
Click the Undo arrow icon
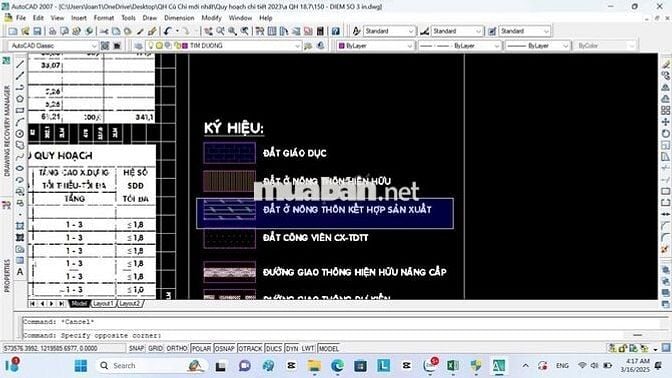click(x=168, y=31)
